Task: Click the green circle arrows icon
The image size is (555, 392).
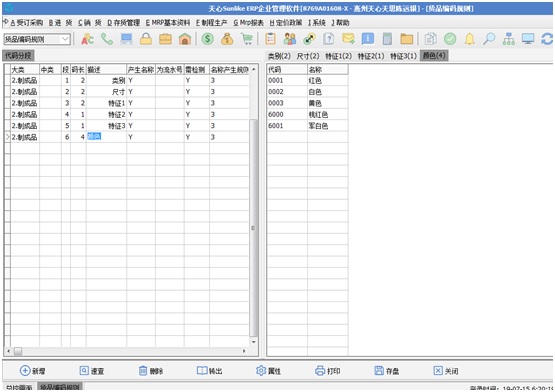Action: pyautogui.click(x=309, y=39)
